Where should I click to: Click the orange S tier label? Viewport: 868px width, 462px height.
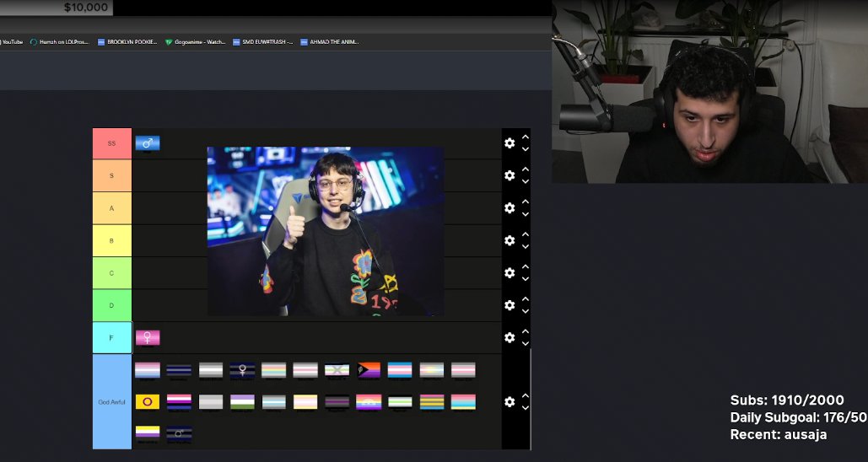pos(112,175)
